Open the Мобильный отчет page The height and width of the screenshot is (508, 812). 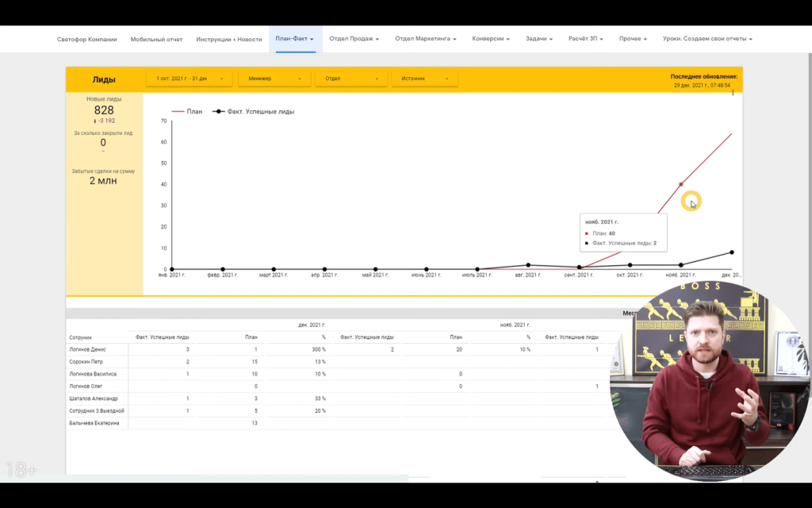click(156, 40)
